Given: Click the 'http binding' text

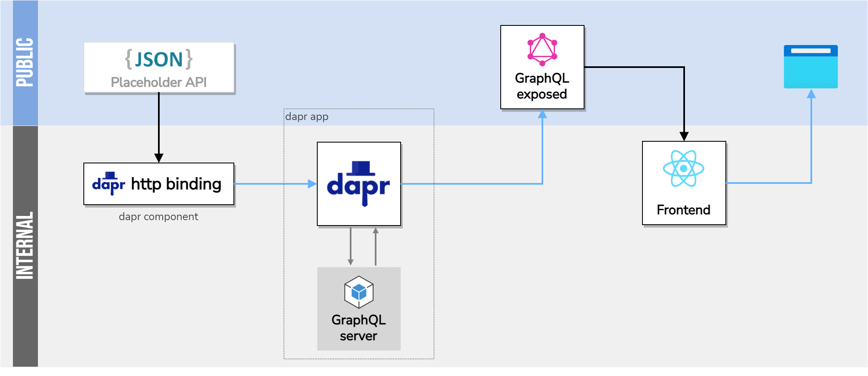Looking at the screenshot, I should click(x=176, y=184).
